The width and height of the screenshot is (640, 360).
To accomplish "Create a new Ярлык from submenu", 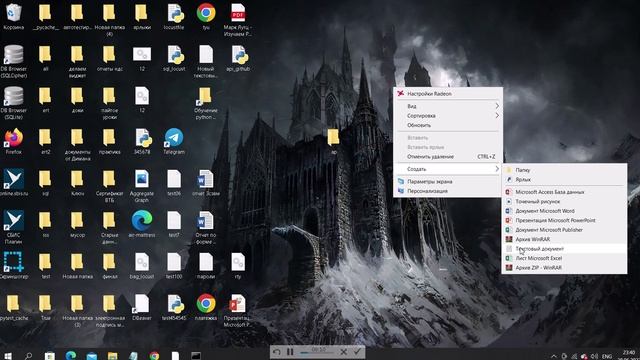I will click(564, 179).
